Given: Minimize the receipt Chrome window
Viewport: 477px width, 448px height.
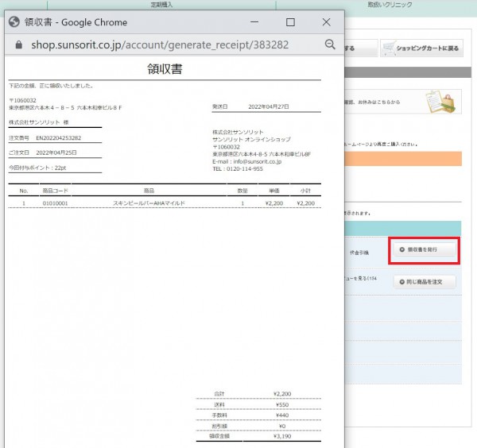Looking at the screenshot, I should coord(254,22).
